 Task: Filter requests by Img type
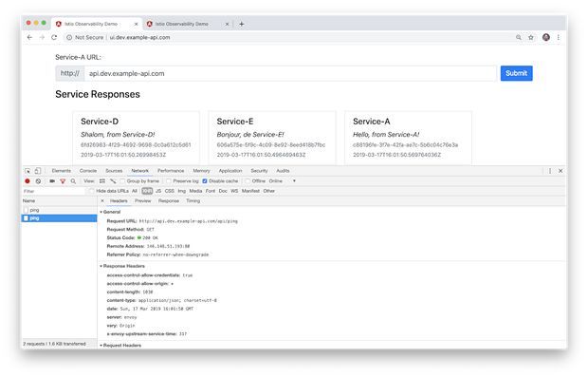(x=182, y=191)
